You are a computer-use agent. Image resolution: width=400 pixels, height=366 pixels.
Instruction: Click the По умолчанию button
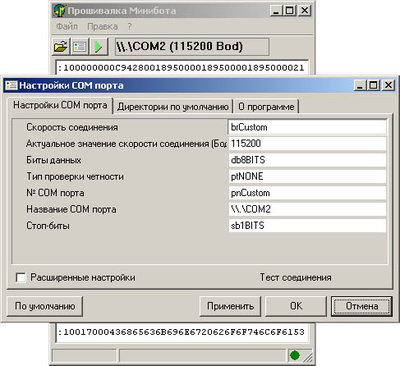pos(45,306)
